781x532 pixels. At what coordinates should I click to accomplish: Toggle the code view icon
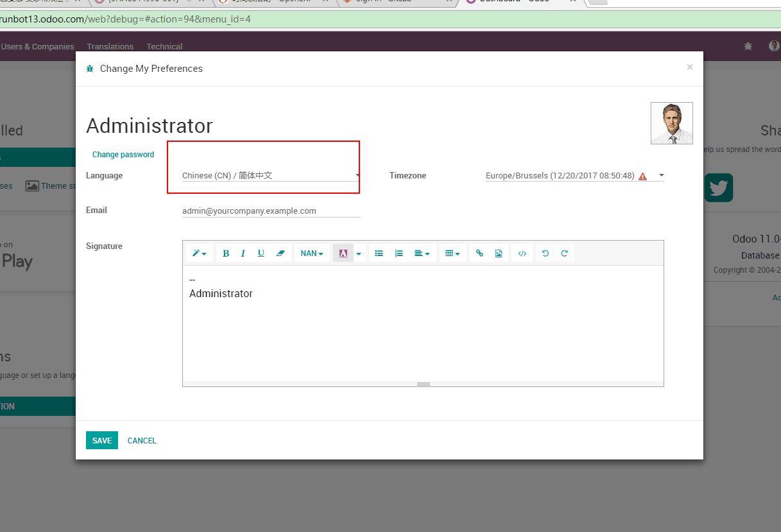pos(522,253)
